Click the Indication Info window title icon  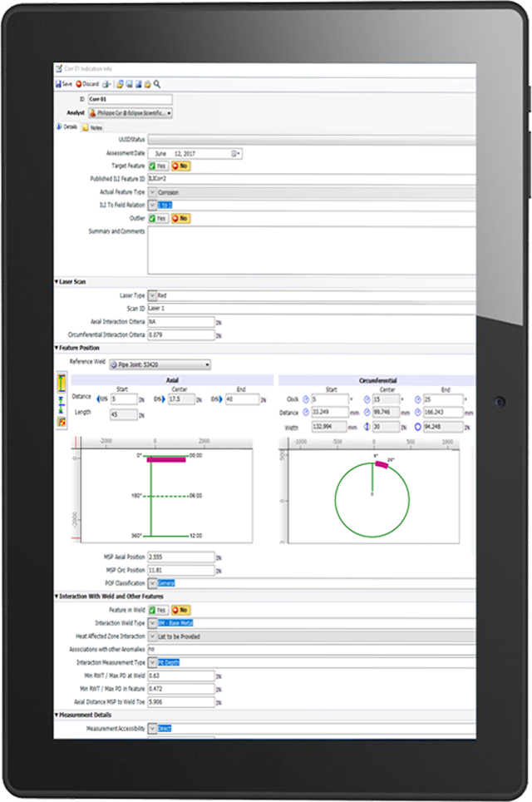pyautogui.click(x=59, y=68)
